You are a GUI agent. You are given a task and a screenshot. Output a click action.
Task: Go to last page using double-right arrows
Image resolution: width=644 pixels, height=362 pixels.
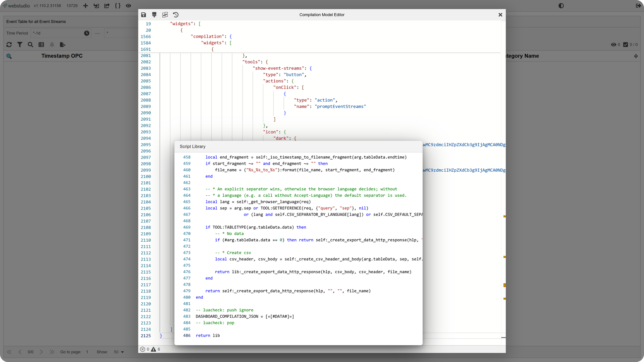tap(52, 352)
